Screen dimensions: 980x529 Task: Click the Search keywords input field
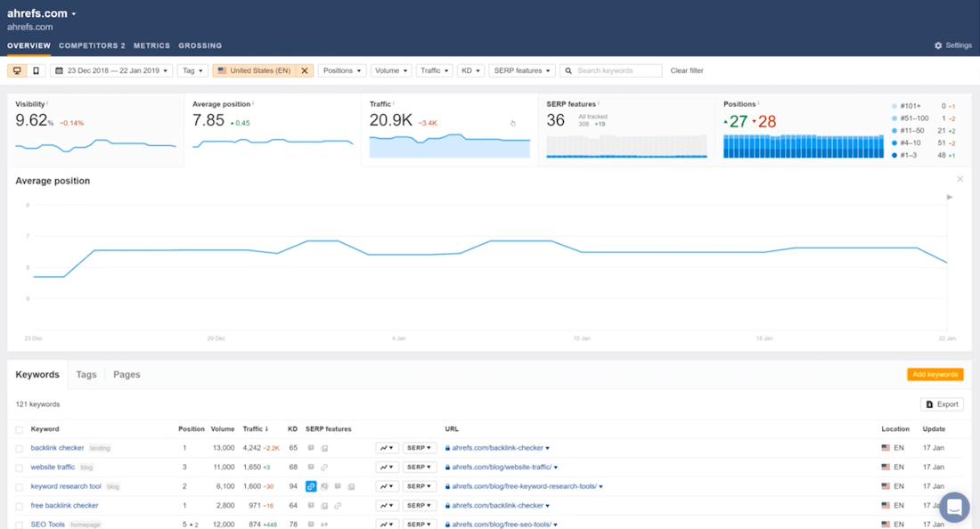pyautogui.click(x=611, y=70)
